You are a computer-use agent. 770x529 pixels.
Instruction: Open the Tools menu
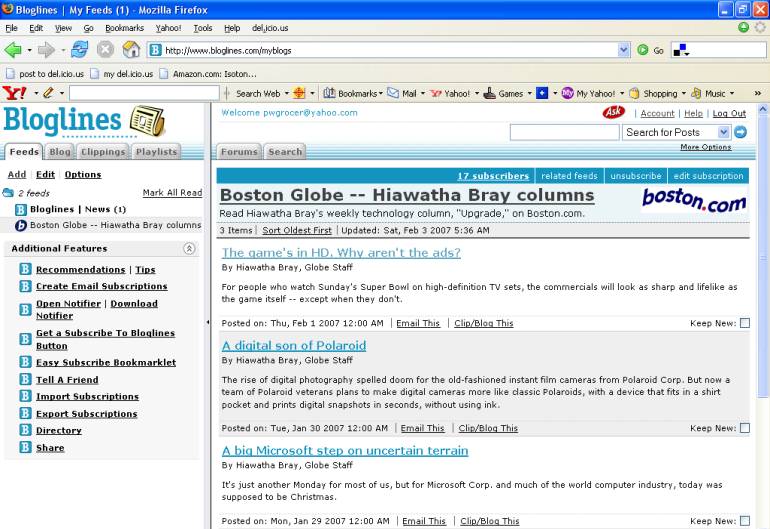(x=202, y=28)
